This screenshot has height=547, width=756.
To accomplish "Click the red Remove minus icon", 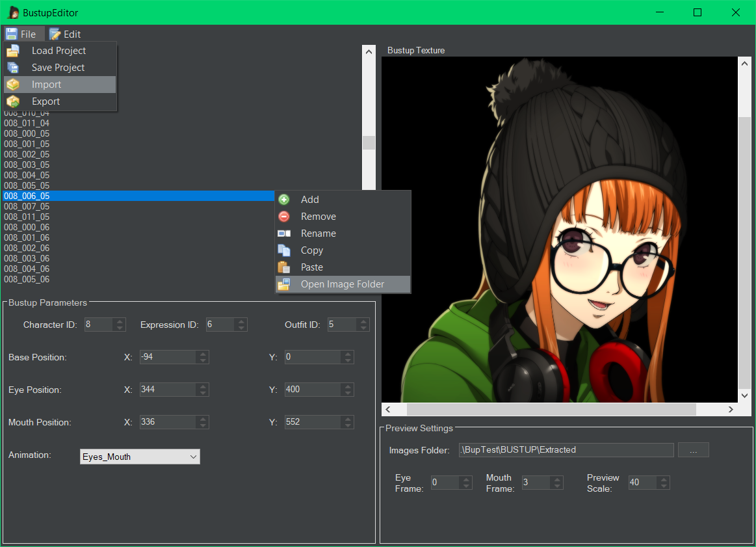I will click(284, 217).
